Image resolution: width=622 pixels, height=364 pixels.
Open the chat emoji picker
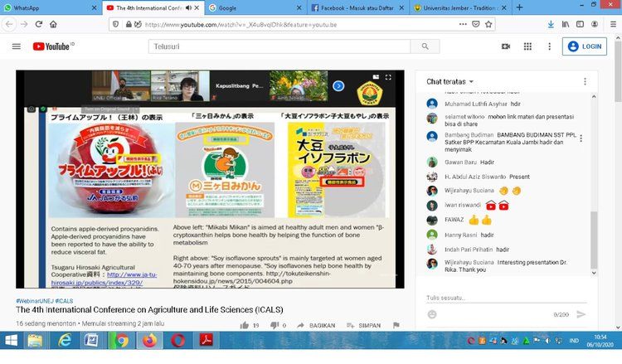(x=432, y=314)
